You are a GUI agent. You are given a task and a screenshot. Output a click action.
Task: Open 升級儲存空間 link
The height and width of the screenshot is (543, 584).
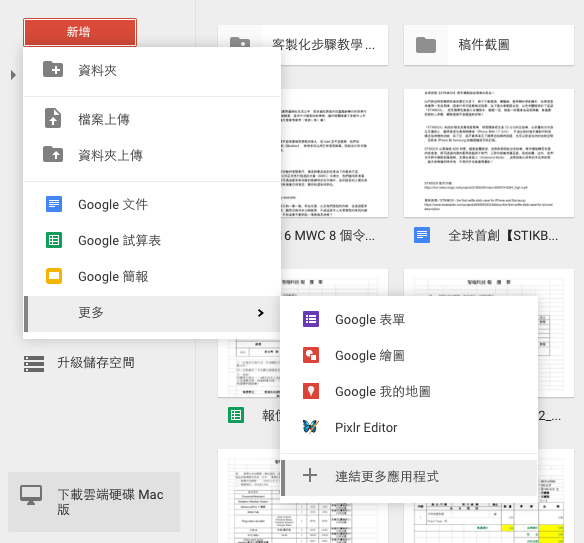[x=96, y=362]
